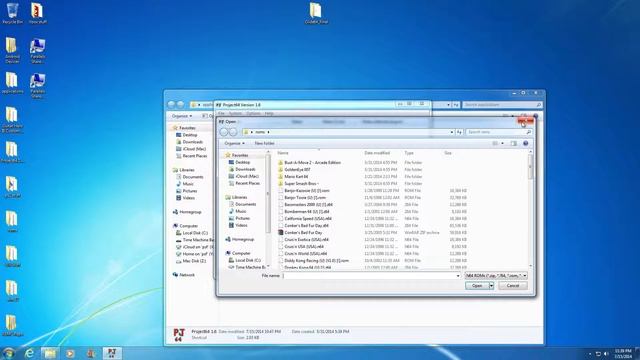Image resolution: width=640 pixels, height=360 pixels.
Task: Sort files by the Name column header
Action: [282, 153]
